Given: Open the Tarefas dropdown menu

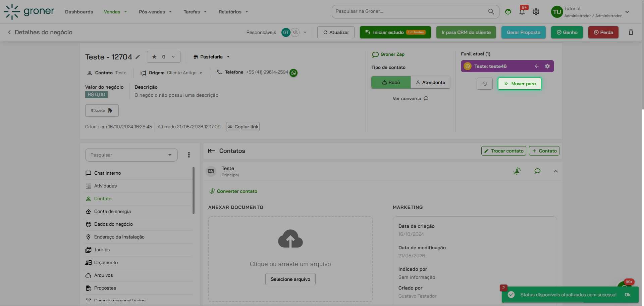Looking at the screenshot, I should point(195,12).
